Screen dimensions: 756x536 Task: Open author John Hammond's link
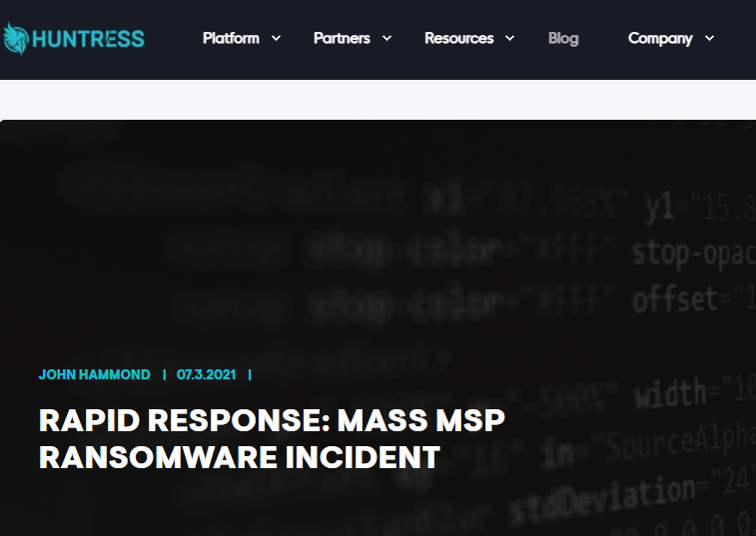tap(95, 374)
